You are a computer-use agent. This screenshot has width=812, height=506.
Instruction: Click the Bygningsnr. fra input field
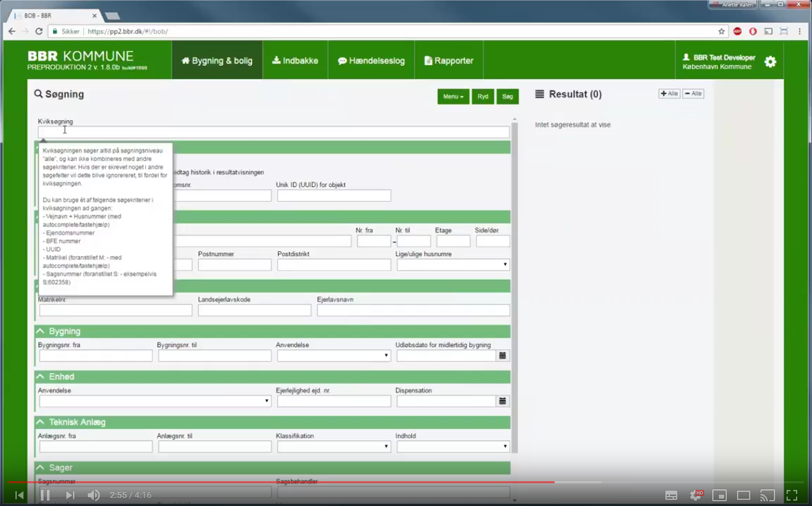(96, 356)
